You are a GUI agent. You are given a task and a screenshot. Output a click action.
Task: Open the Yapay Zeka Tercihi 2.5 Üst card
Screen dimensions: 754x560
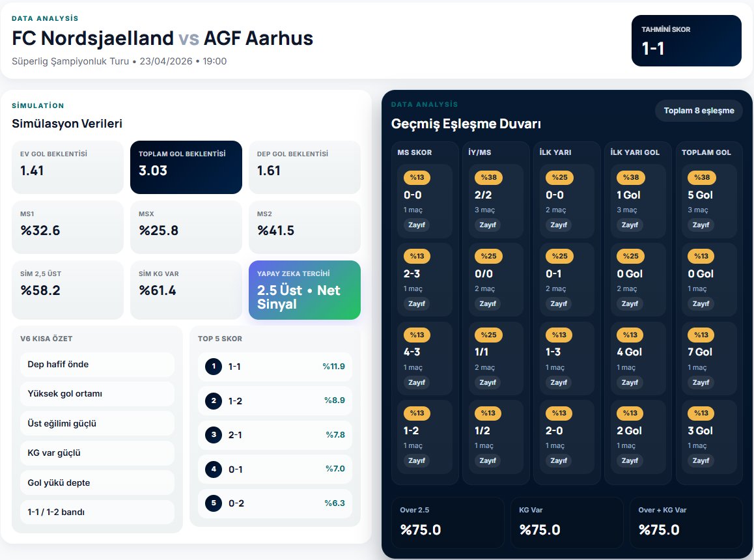304,290
